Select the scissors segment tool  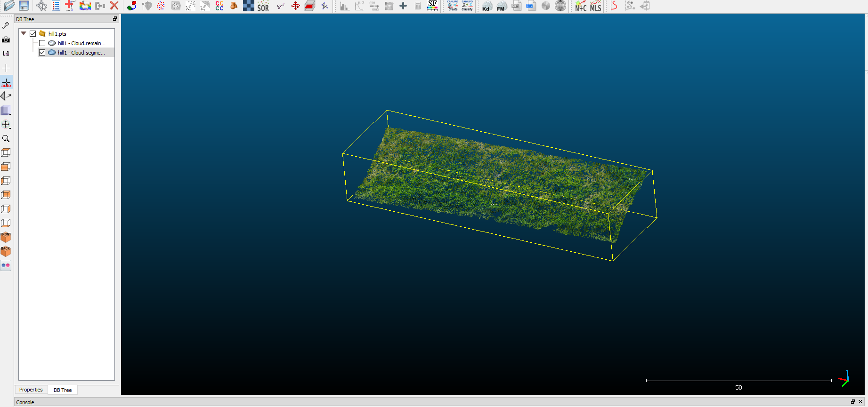coord(281,6)
